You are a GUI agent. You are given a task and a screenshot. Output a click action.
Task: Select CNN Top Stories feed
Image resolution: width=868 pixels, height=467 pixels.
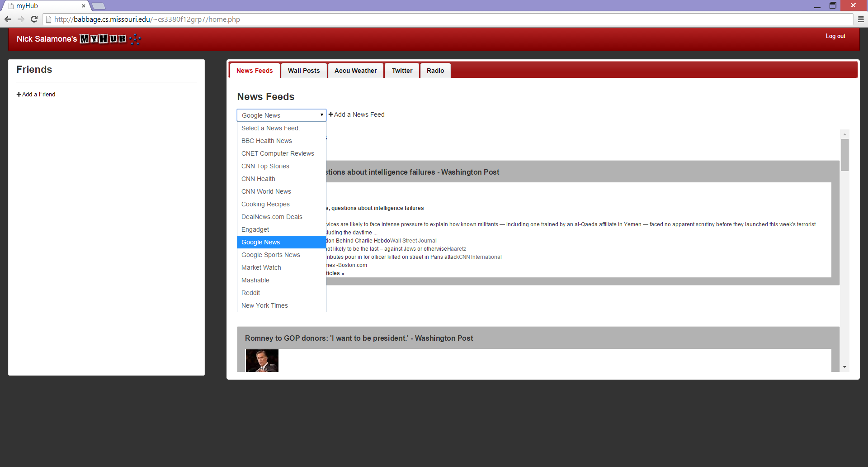click(281, 166)
